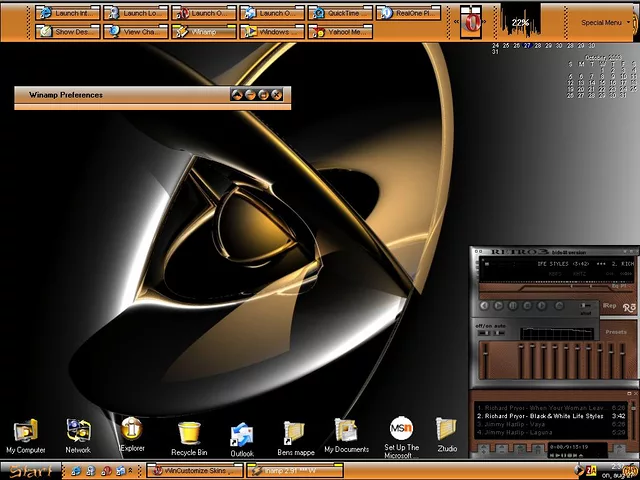Open the Network desktop icon

[78, 432]
